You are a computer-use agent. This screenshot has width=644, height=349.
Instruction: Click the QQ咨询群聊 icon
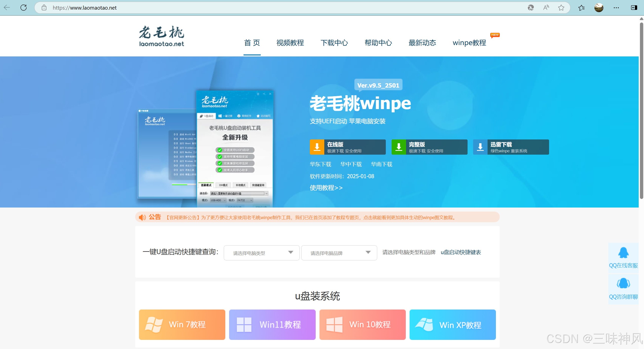click(623, 283)
